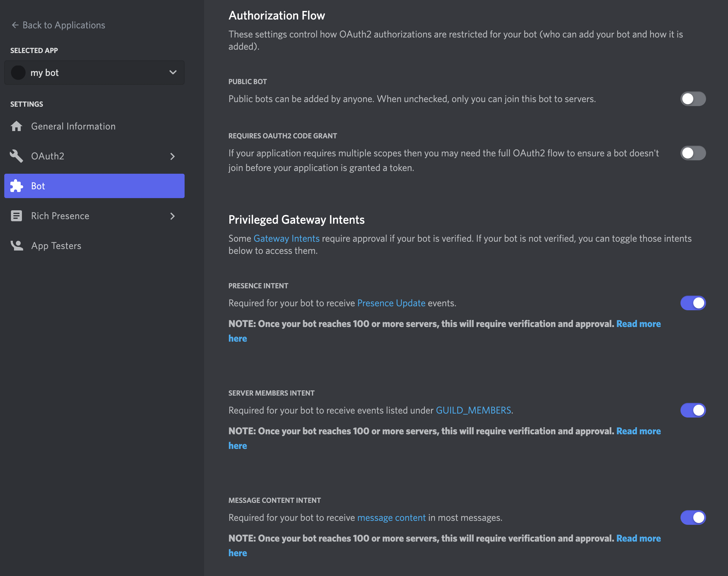Open the Gateway Intents link

286,238
